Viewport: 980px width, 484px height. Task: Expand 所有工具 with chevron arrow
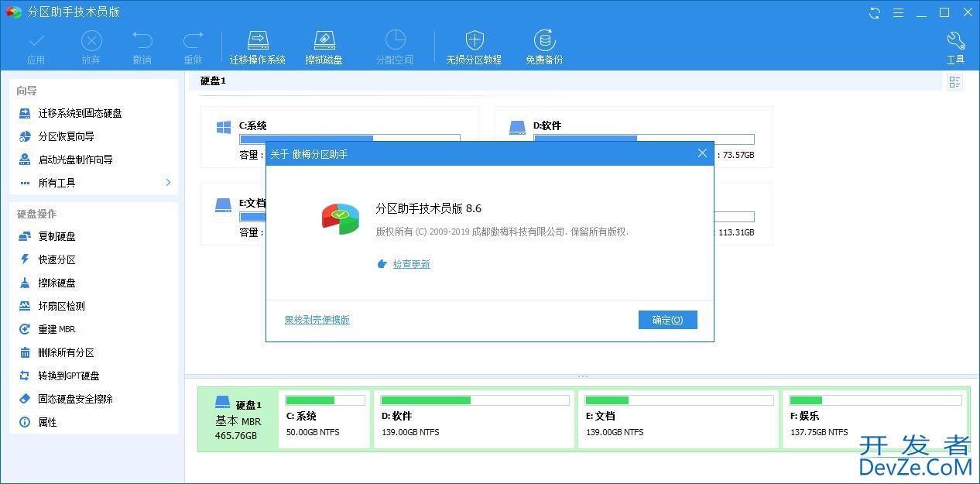coord(168,183)
